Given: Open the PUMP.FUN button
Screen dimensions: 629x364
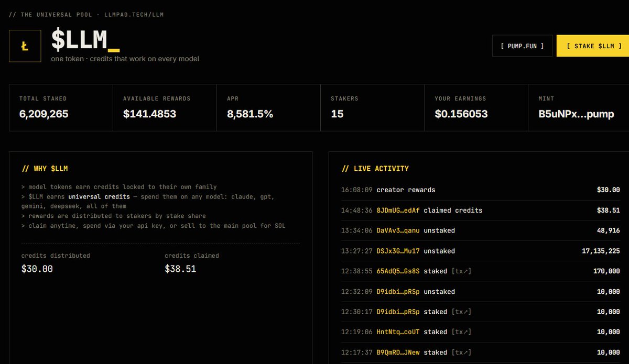Looking at the screenshot, I should 522,46.
